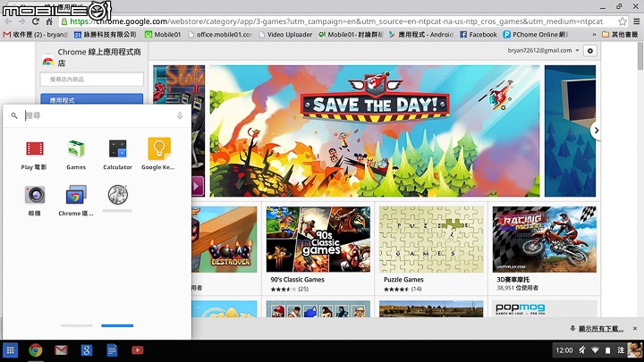Click the Show all downloads link
Viewport: 644px width, 362px height.
(600, 328)
